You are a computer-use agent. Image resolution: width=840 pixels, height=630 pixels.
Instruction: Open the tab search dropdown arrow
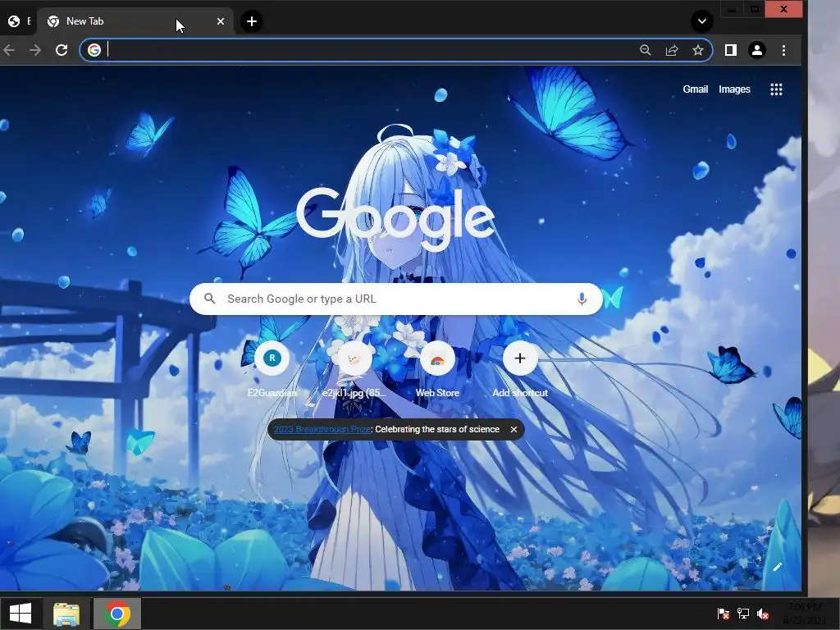(x=702, y=21)
